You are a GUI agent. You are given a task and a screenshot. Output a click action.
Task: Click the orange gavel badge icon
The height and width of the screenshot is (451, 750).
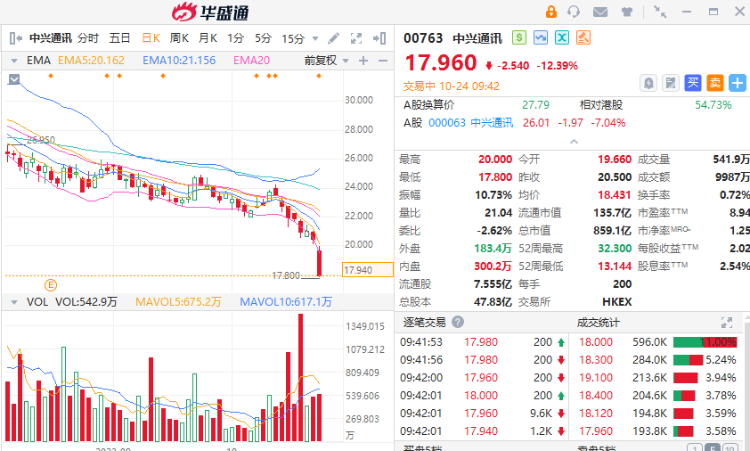click(x=583, y=37)
